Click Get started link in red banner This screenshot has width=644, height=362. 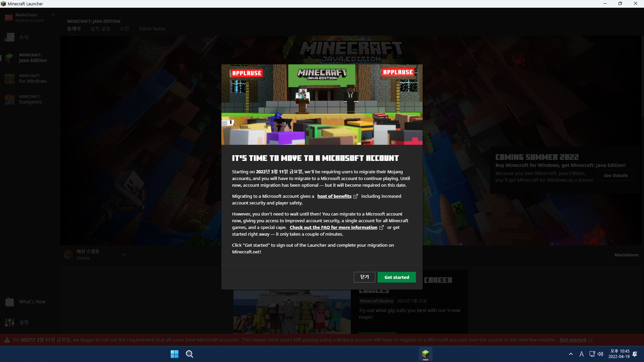point(573,340)
